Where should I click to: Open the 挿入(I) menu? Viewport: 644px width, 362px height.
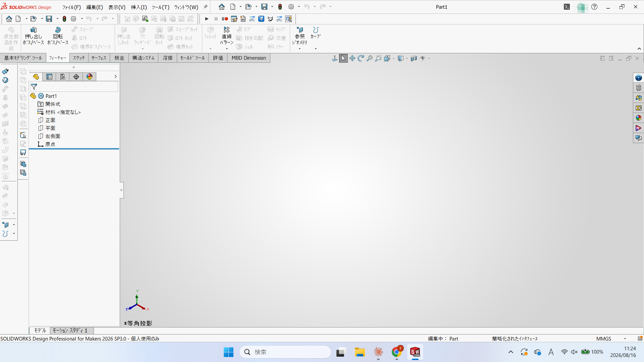point(139,7)
